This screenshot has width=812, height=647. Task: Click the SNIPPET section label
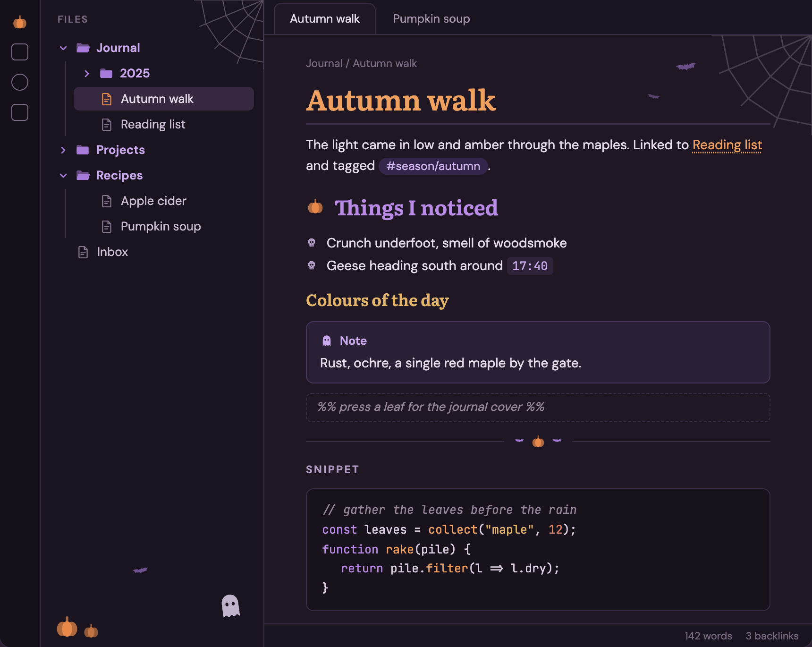coord(333,469)
